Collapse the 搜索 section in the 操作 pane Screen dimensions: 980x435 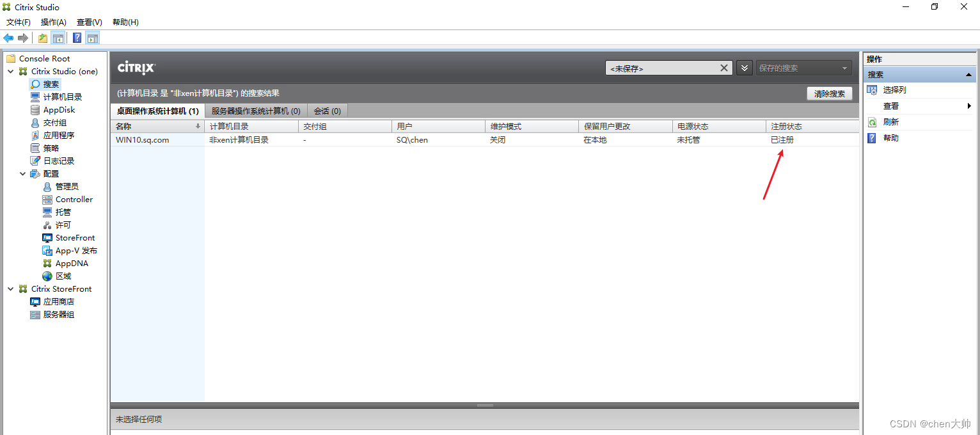point(970,75)
